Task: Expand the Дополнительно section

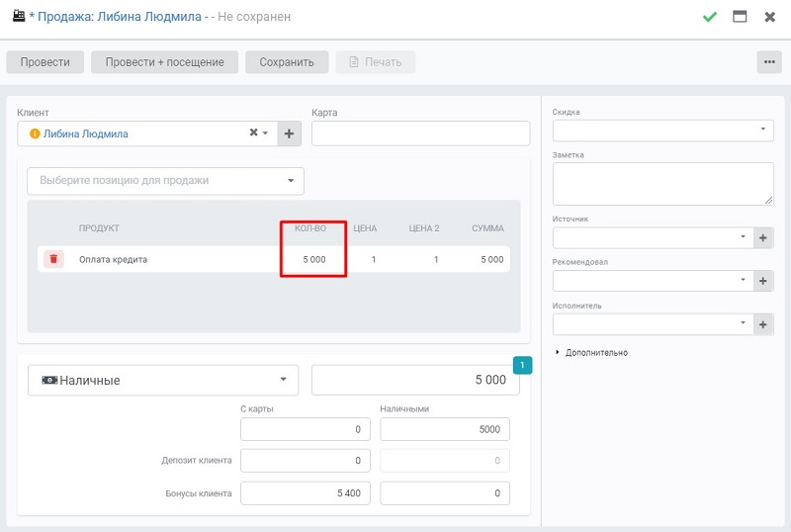Action: click(x=592, y=352)
